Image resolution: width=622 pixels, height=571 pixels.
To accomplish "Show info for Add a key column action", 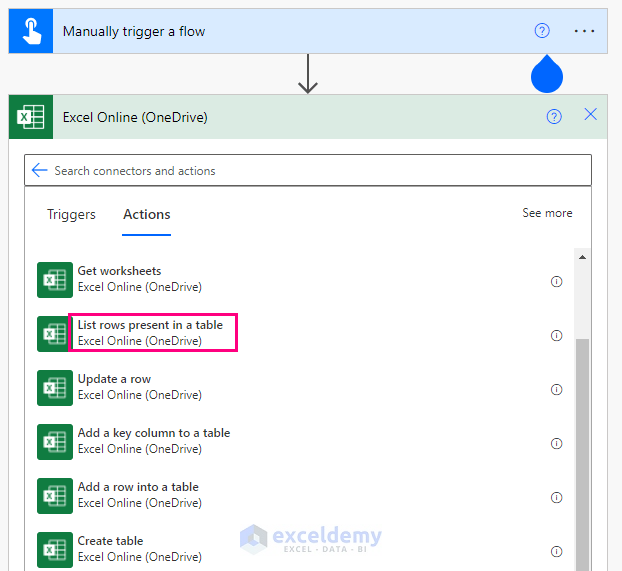I will pyautogui.click(x=557, y=444).
